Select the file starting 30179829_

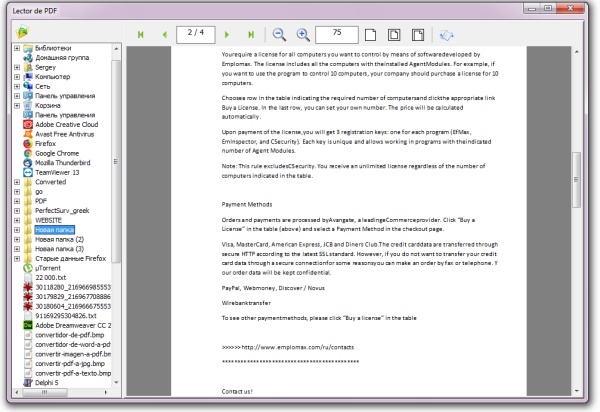pyautogui.click(x=73, y=297)
